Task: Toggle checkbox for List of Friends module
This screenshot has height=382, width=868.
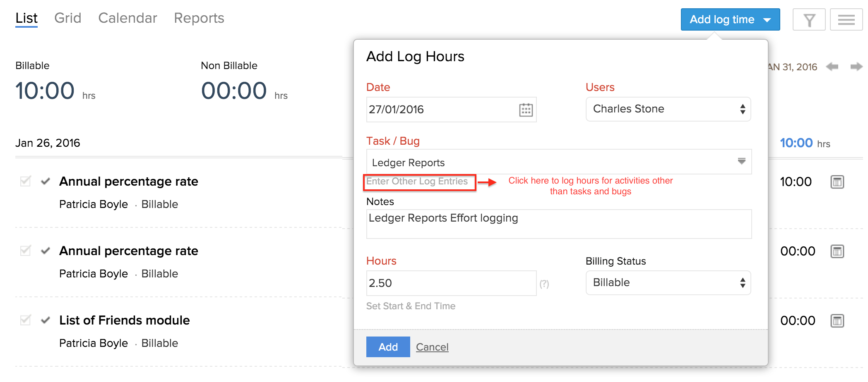Action: pos(26,320)
